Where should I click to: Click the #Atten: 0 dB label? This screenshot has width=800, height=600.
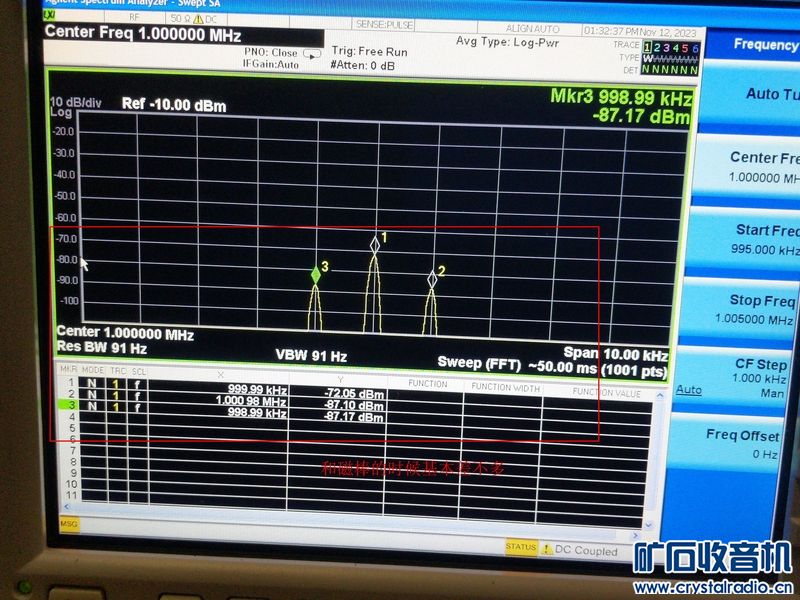363,65
